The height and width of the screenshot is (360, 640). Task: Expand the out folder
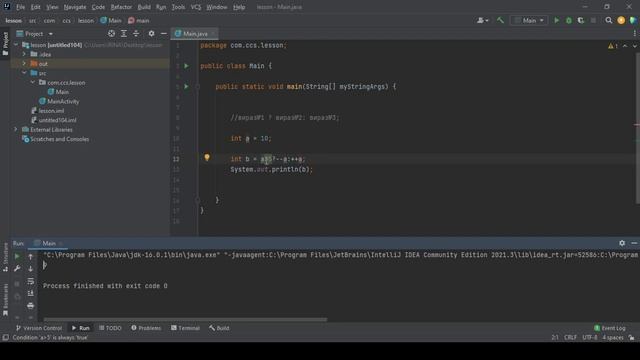pos(24,63)
